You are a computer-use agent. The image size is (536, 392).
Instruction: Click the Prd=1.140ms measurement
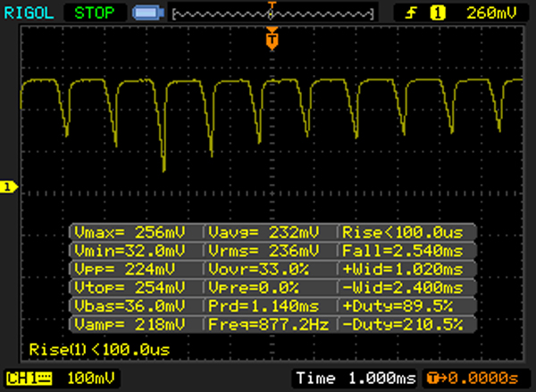coord(264,306)
